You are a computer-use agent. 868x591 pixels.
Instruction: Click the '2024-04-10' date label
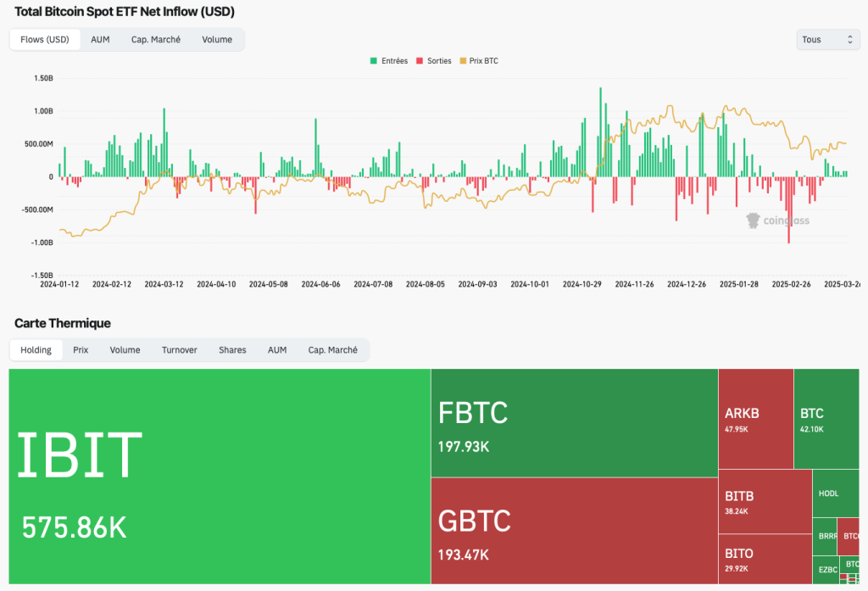click(x=216, y=284)
